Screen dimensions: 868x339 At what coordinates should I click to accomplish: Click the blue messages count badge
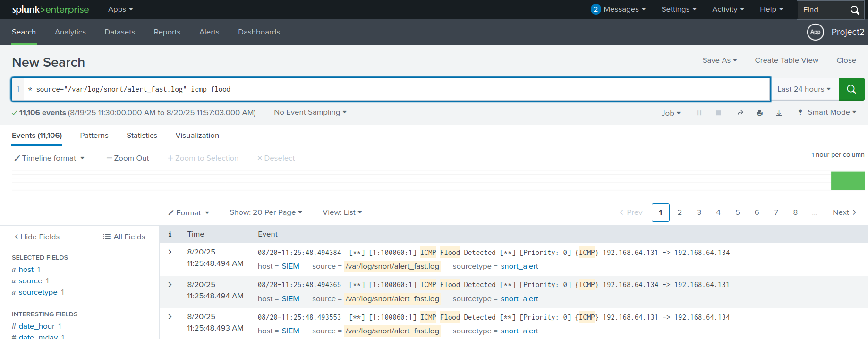[596, 9]
